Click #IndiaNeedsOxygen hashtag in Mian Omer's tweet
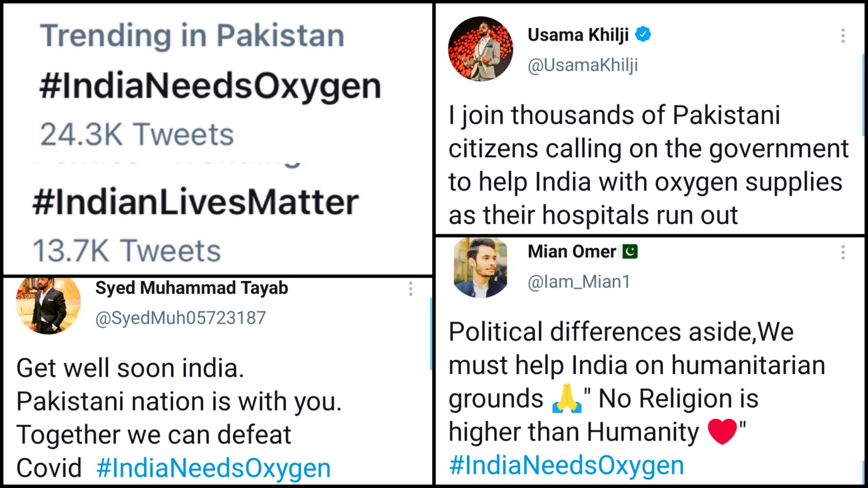The image size is (868, 488). 566,465
